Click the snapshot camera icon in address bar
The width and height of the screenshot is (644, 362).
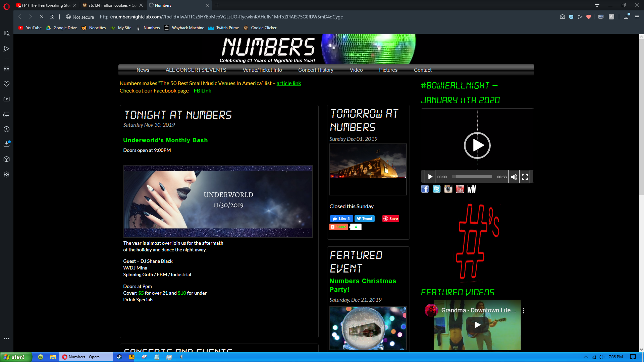tap(562, 17)
